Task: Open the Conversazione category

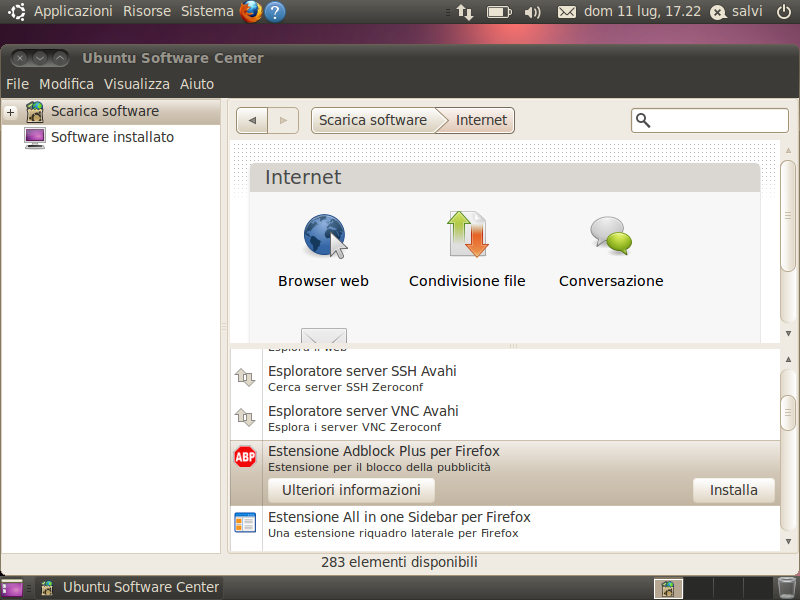Action: coord(611,251)
